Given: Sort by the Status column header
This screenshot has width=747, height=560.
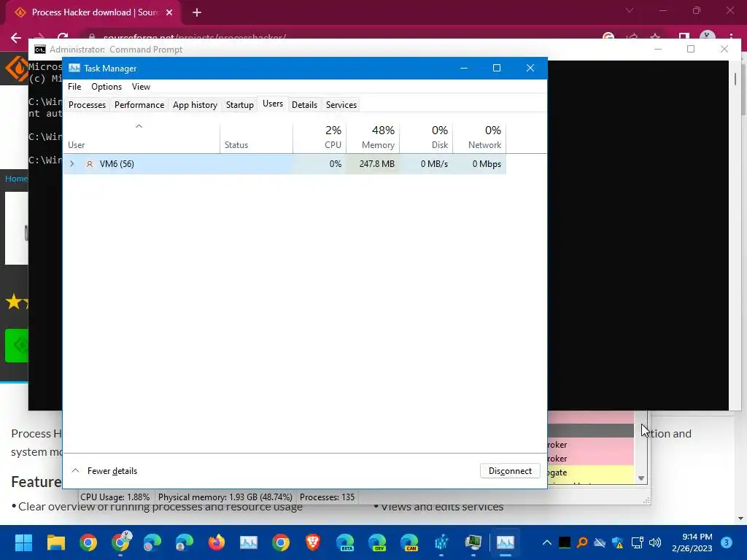Looking at the screenshot, I should [x=256, y=137].
